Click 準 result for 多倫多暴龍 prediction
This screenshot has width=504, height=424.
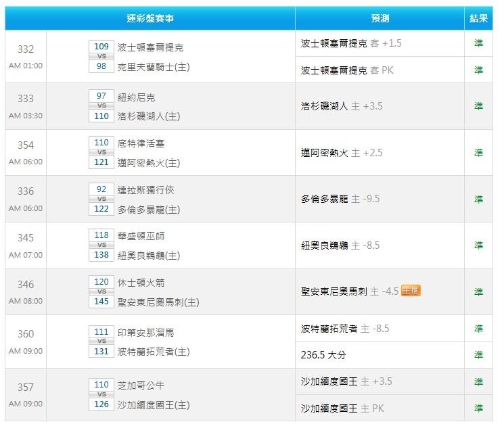[478, 199]
